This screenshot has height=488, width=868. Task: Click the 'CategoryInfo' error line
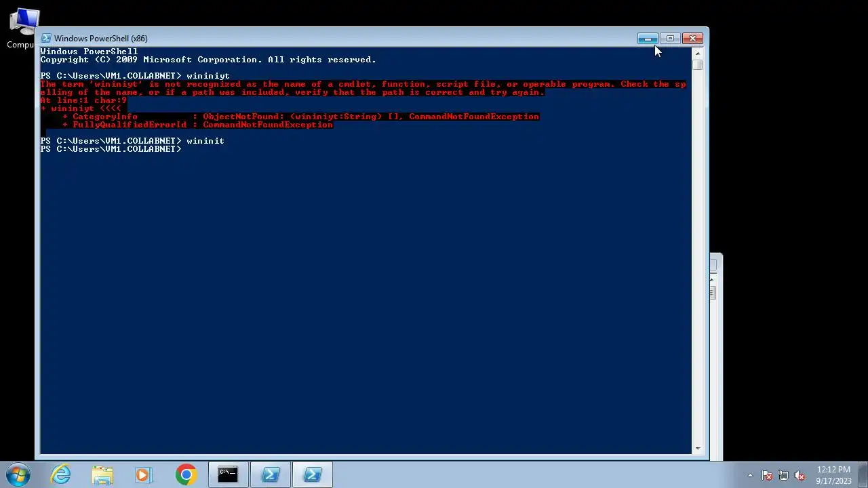click(300, 117)
